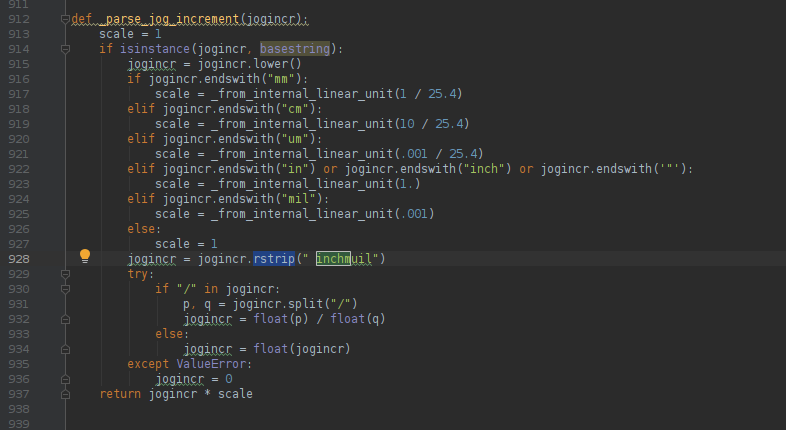The width and height of the screenshot is (786, 430).
Task: Click the yellow lightbulb intention icon
Action: pyautogui.click(x=85, y=256)
